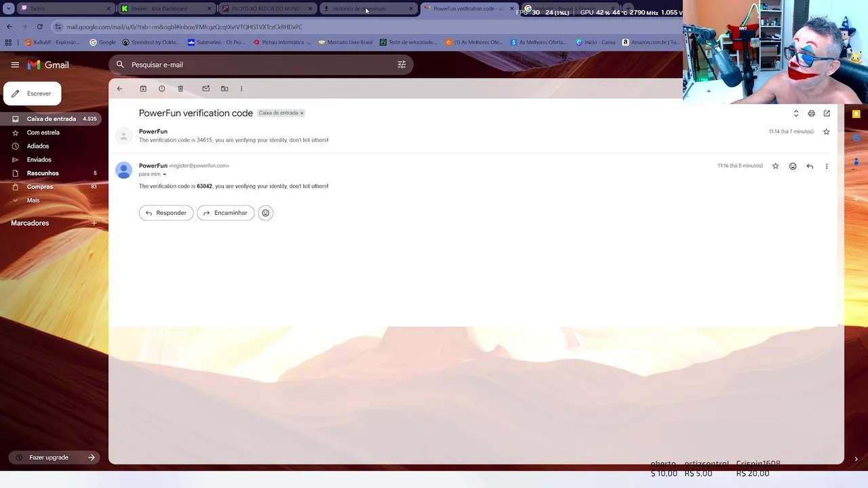Reply using arrow icon in message header

point(810,166)
